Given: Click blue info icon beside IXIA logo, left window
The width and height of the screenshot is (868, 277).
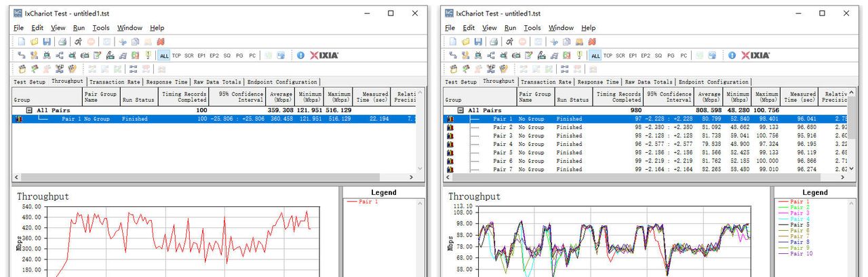Looking at the screenshot, I should point(300,55).
